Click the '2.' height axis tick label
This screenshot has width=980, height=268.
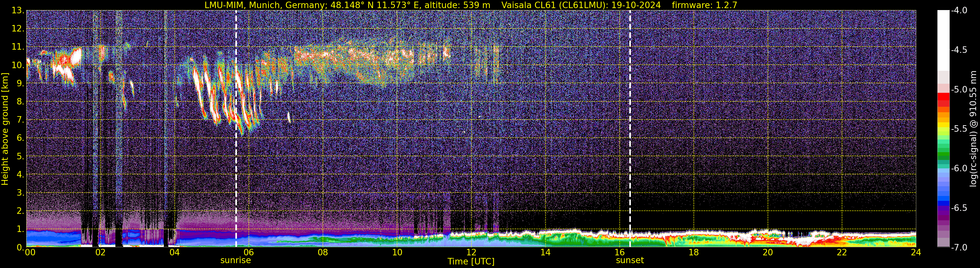[x=20, y=211]
